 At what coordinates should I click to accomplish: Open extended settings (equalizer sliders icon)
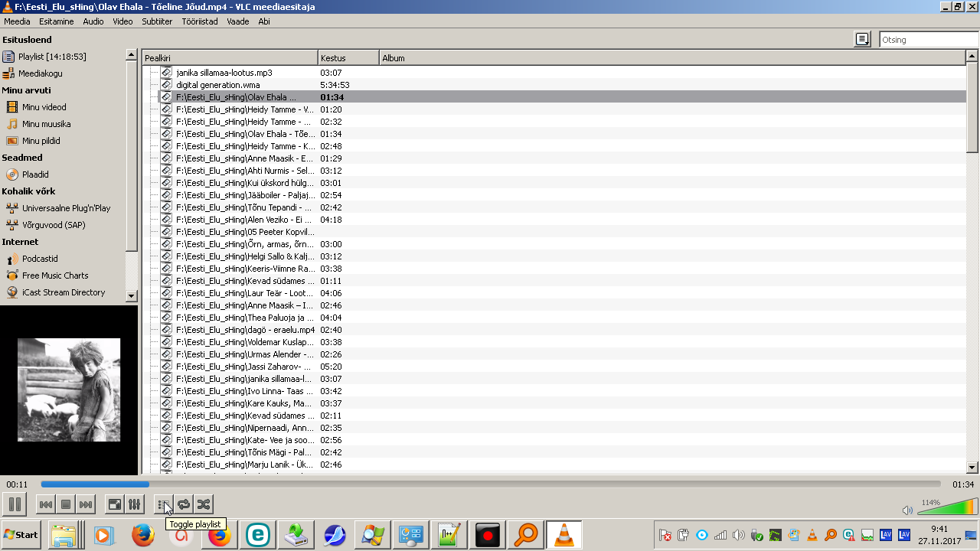(134, 504)
